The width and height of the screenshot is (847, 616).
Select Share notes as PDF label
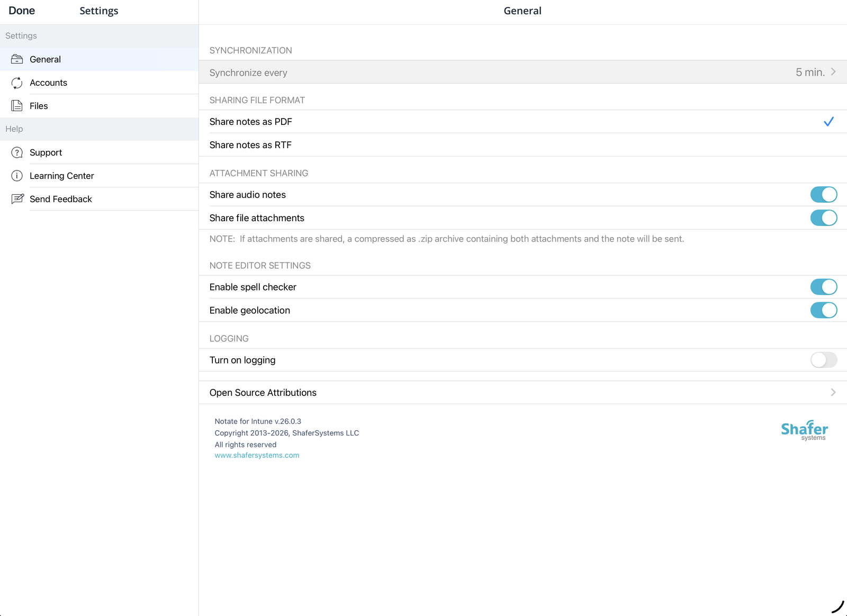[x=250, y=122]
